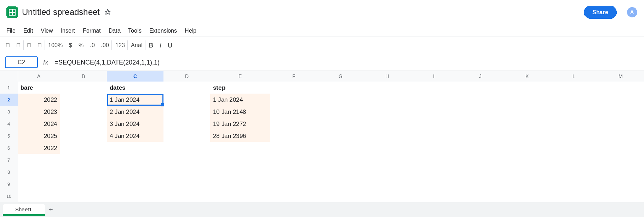This screenshot has width=644, height=217.
Task: Open the File menu
Action: tap(11, 31)
